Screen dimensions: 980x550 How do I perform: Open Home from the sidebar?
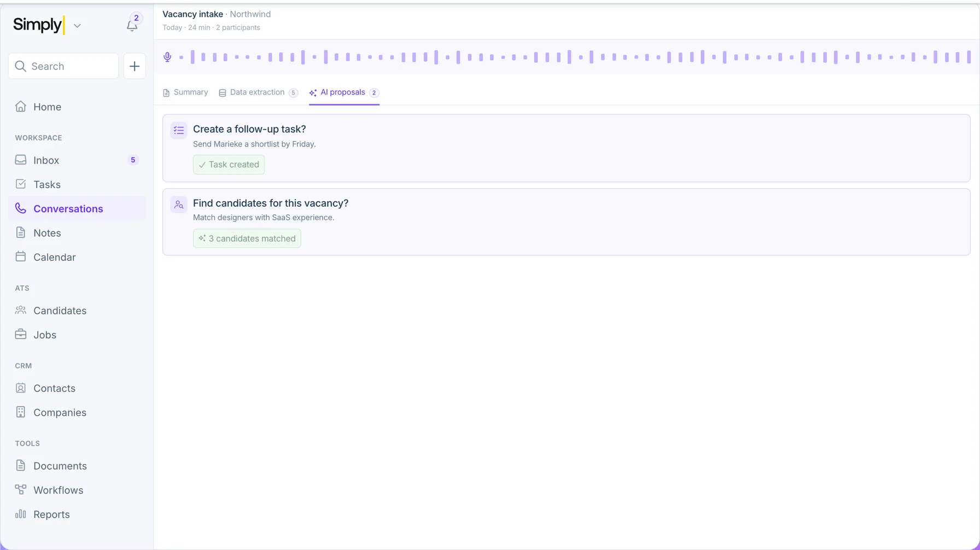click(77, 107)
